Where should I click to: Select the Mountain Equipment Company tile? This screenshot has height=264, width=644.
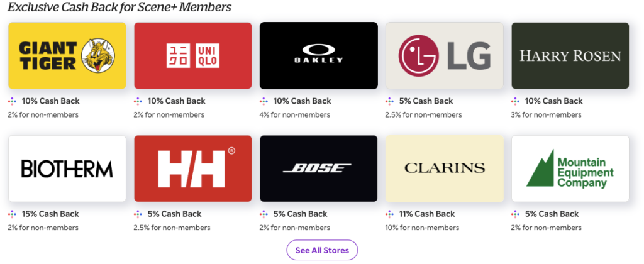570,168
